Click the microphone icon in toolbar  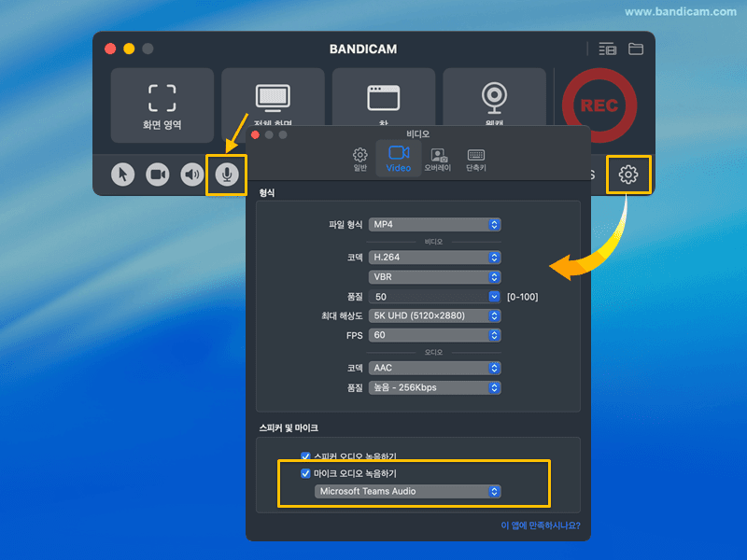226,175
